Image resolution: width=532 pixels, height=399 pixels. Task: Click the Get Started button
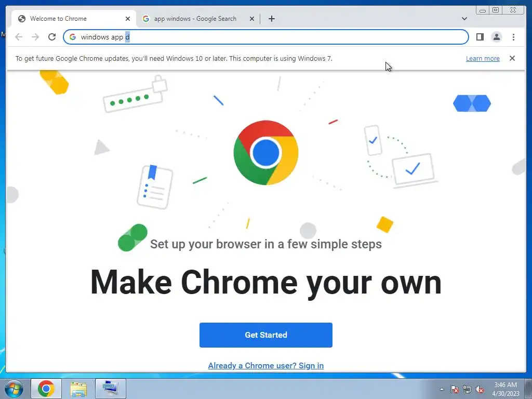coord(265,335)
